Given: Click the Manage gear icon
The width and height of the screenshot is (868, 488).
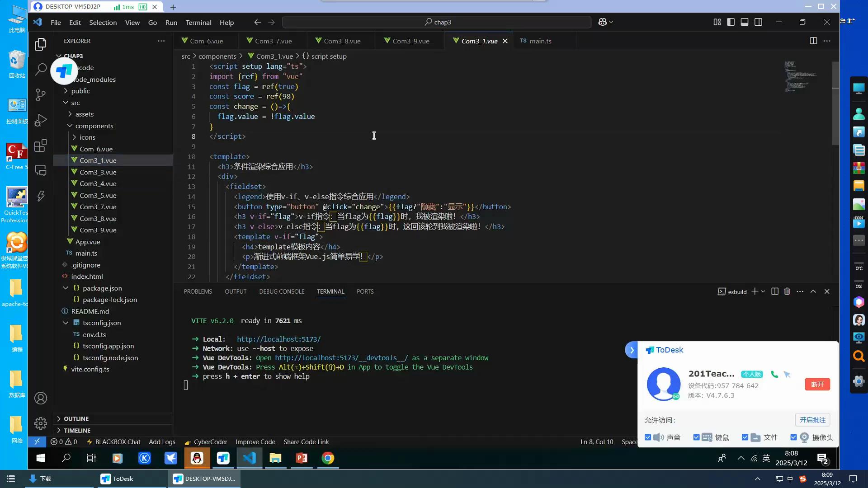Looking at the screenshot, I should (x=41, y=423).
